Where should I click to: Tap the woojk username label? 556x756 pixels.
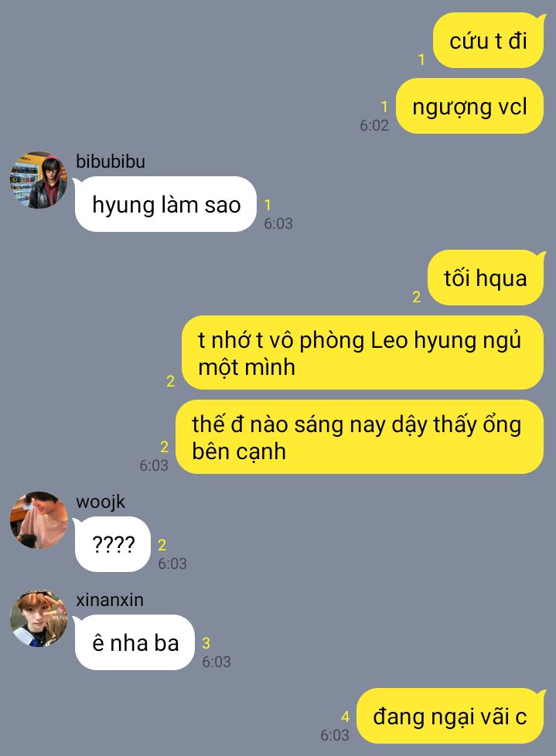point(101,502)
